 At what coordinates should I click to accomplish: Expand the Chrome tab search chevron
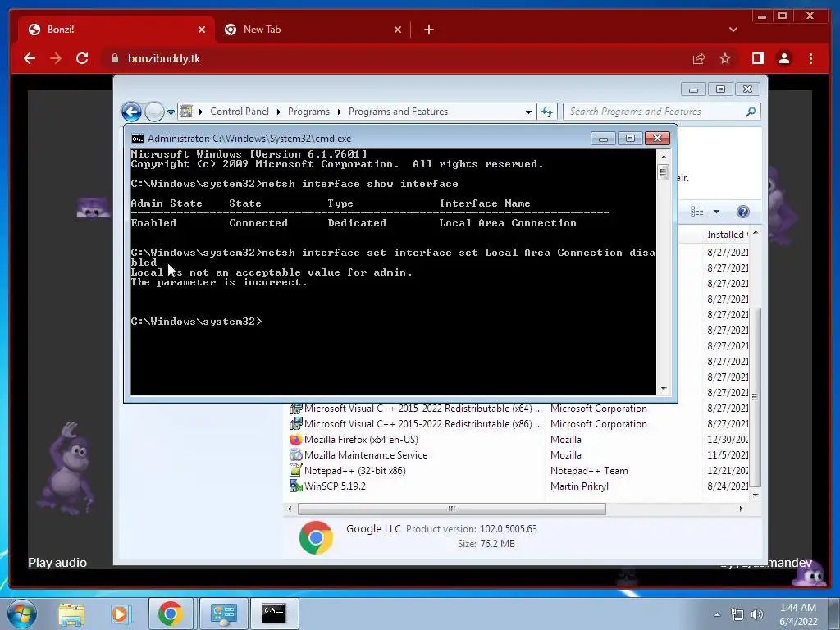[733, 30]
